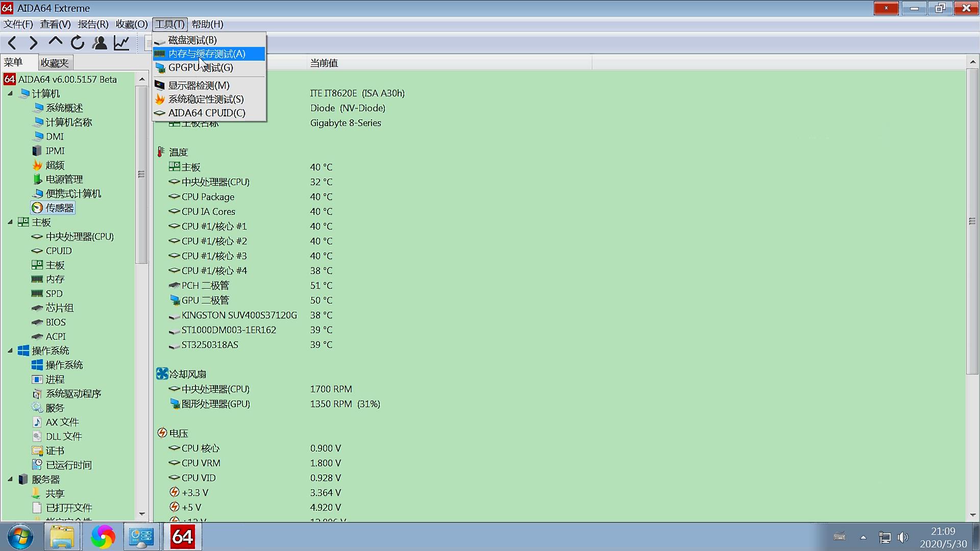Open AIDA64 from the Windows taskbar
980x551 pixels.
182,537
